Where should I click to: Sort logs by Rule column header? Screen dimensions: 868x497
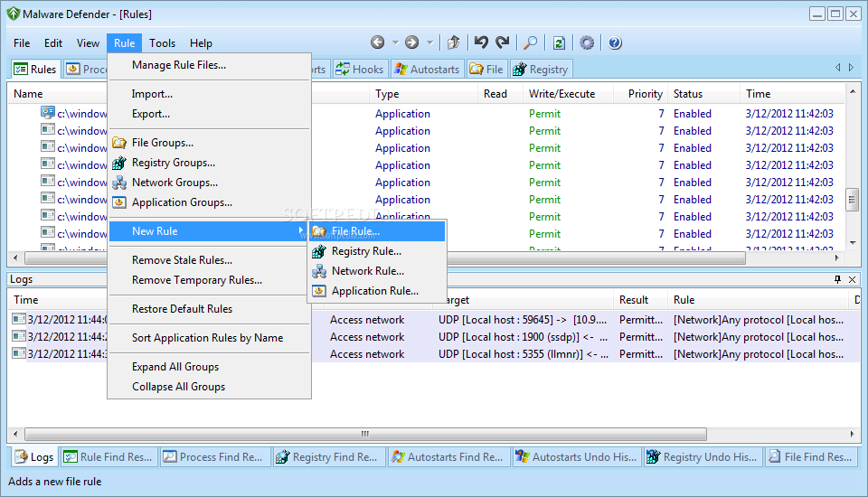click(x=759, y=300)
